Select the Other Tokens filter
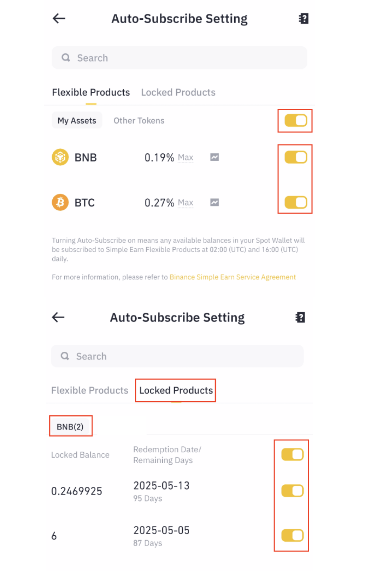Image resolution: width=374 pixels, height=571 pixels. pos(139,121)
